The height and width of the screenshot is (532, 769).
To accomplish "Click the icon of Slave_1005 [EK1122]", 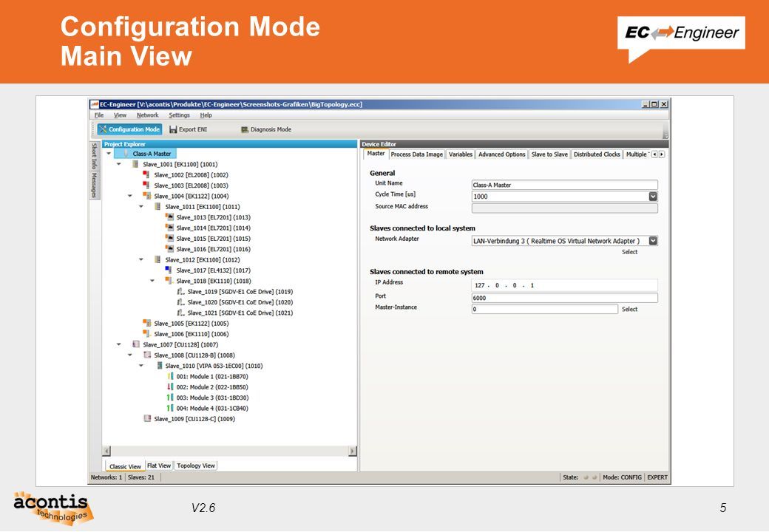I will click(x=146, y=324).
